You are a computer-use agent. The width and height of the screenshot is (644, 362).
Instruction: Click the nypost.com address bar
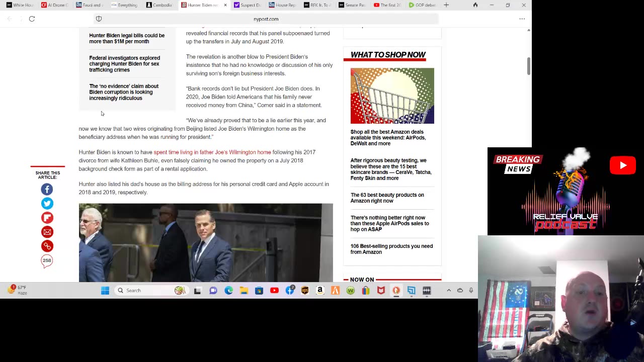point(266,19)
